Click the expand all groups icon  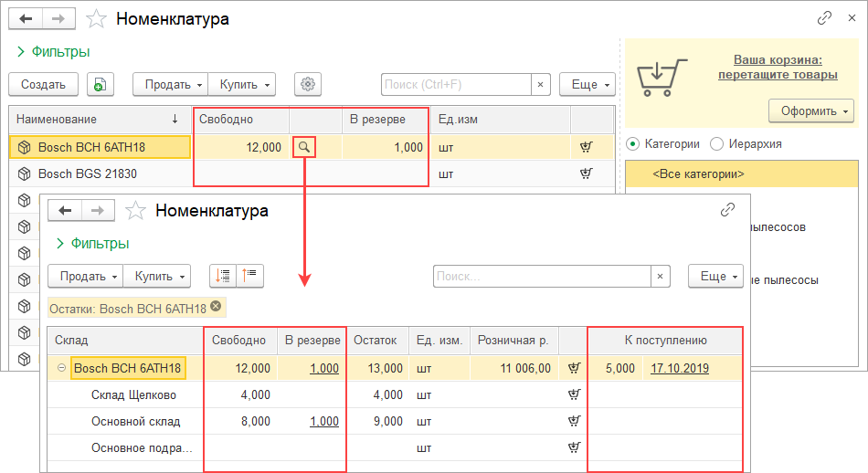(223, 276)
